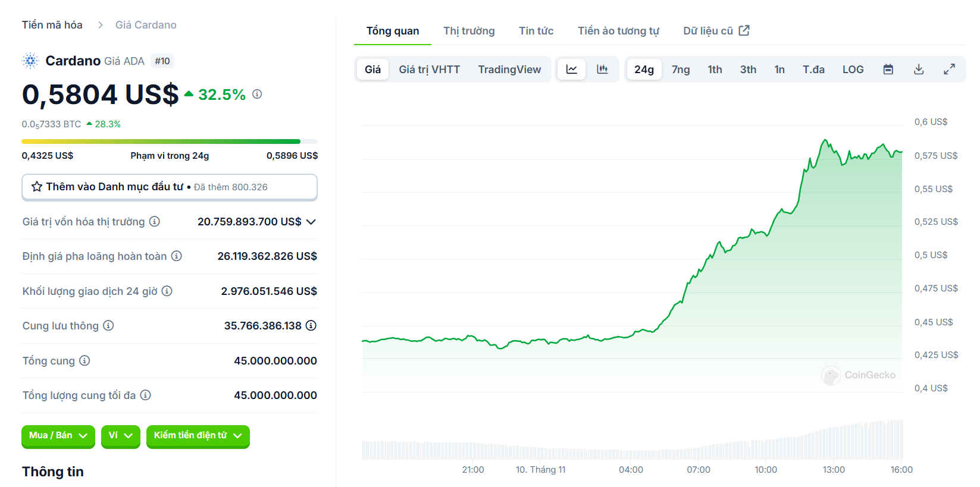Click the #10 rank badge
Image resolution: width=980 pixels, height=487 pixels.
tap(162, 61)
